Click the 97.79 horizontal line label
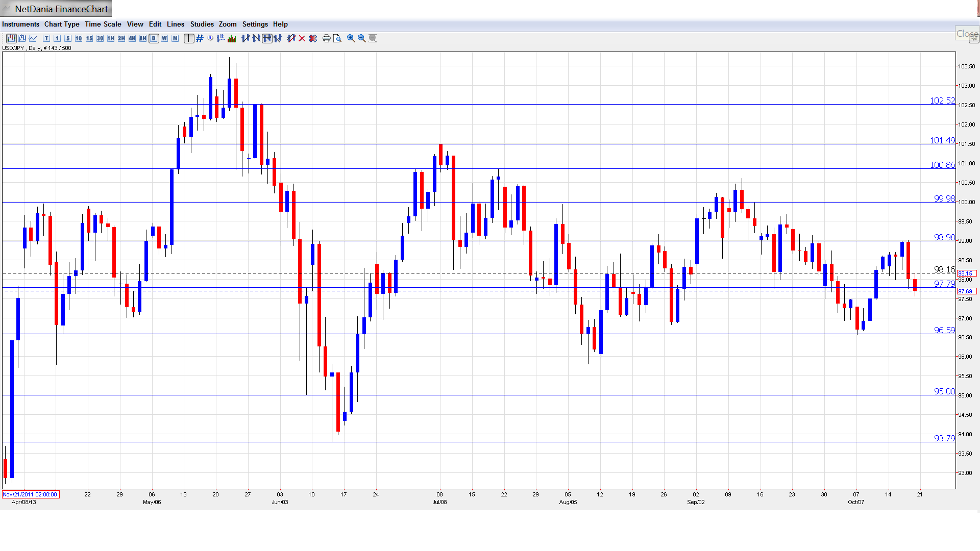This screenshot has height=551, width=980. (x=944, y=284)
